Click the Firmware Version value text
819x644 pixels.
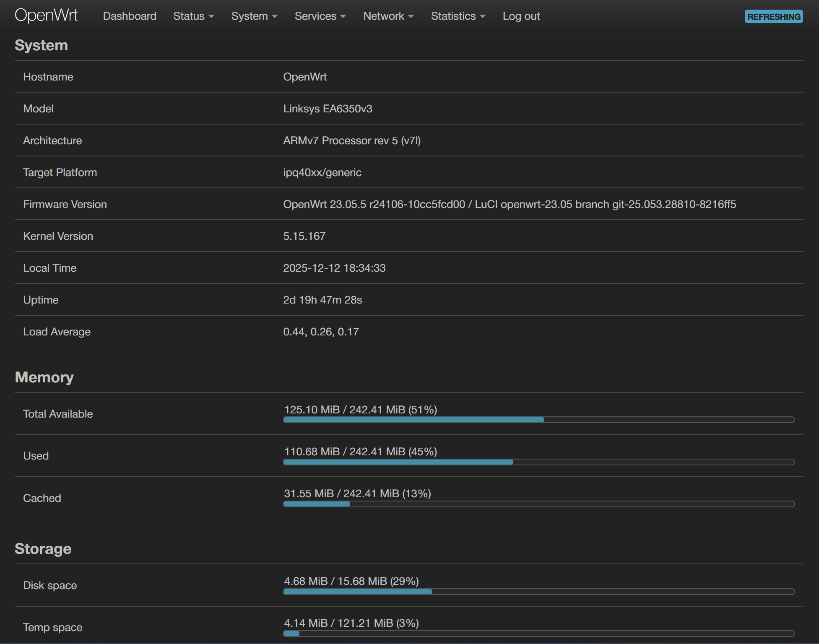click(509, 204)
